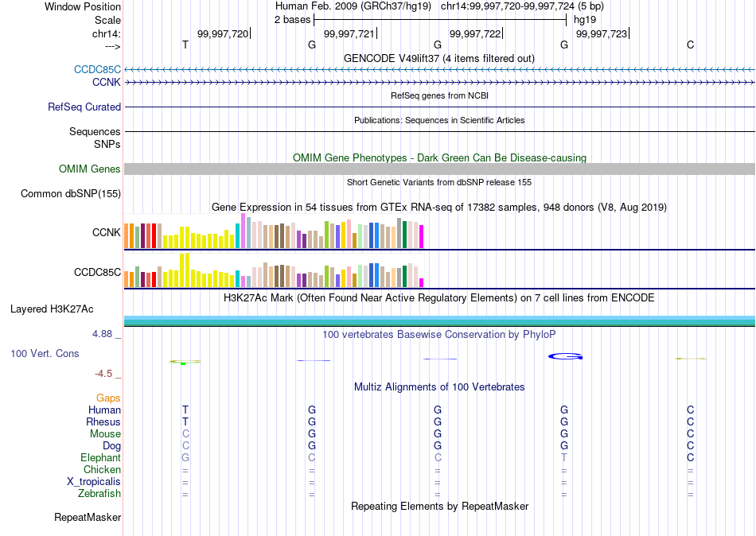The height and width of the screenshot is (536, 756).
Task: Open the Common dbSNP(155) track label
Action: point(70,194)
